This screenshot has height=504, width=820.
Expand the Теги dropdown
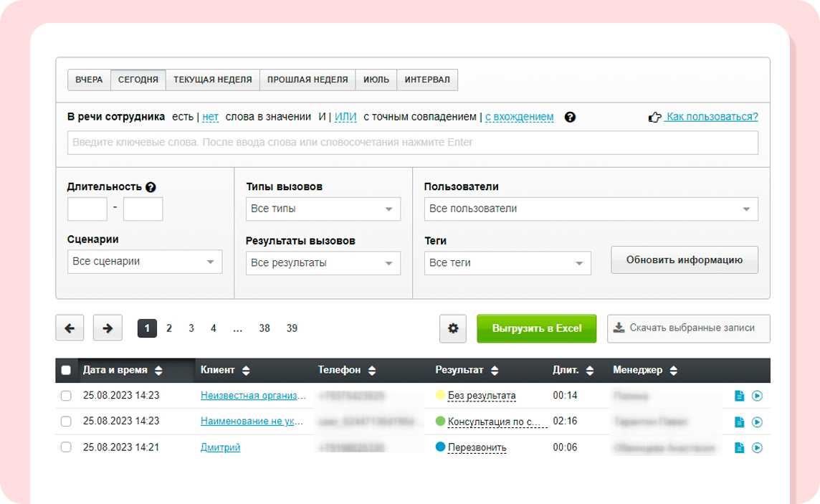(x=507, y=263)
